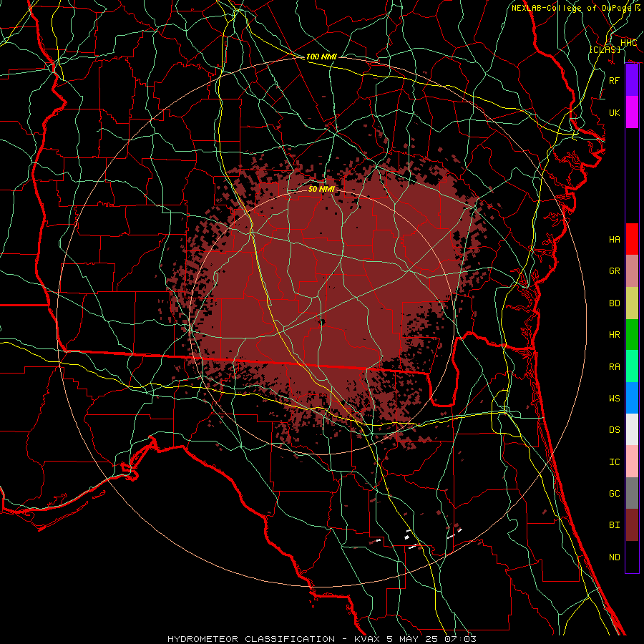The width and height of the screenshot is (644, 644).
Task: Click the WS blue legend swatch
Action: click(632, 398)
